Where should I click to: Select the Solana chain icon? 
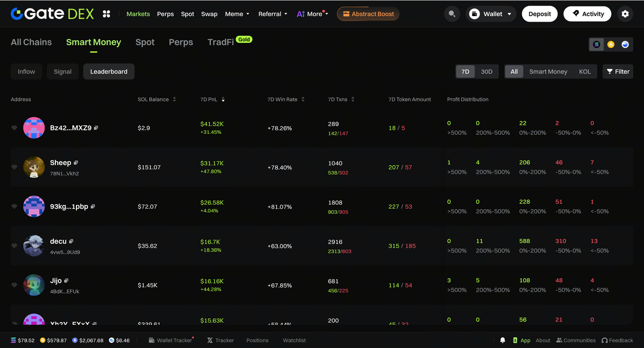597,44
